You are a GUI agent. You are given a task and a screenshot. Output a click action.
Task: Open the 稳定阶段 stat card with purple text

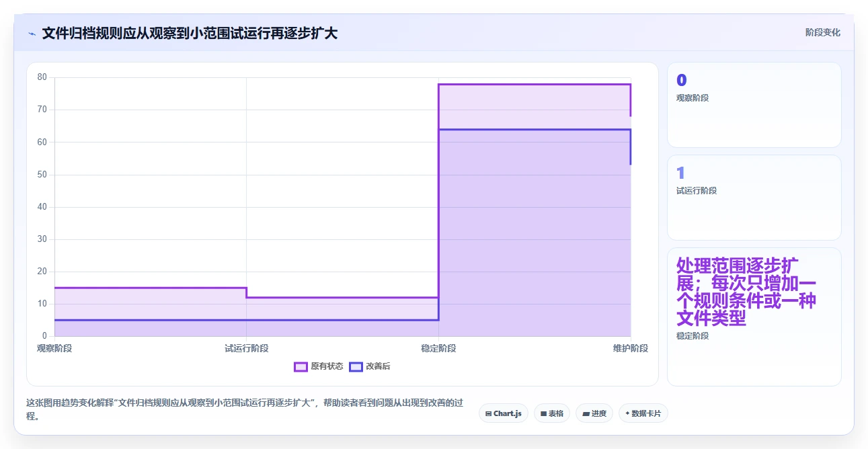pyautogui.click(x=754, y=317)
